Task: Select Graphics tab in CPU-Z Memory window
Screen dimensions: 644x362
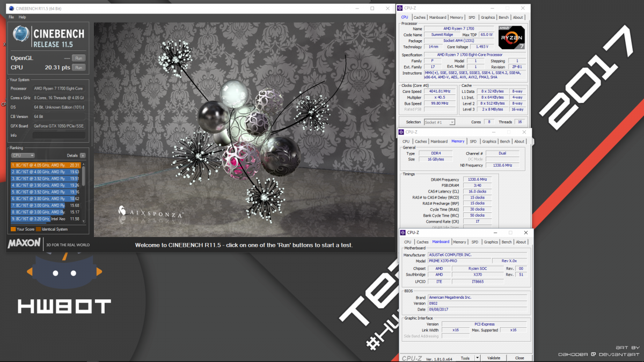Action: [489, 142]
